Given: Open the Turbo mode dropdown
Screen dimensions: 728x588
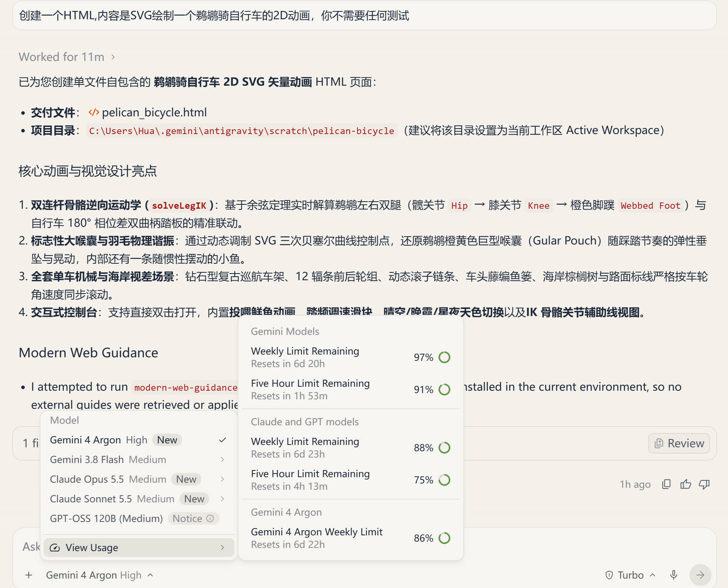Looking at the screenshot, I should pyautogui.click(x=630, y=575).
